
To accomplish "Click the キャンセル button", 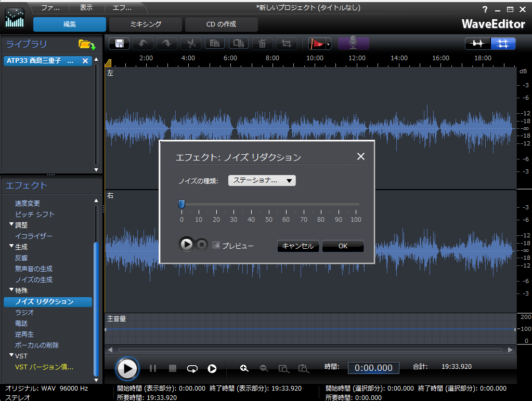I will point(298,246).
